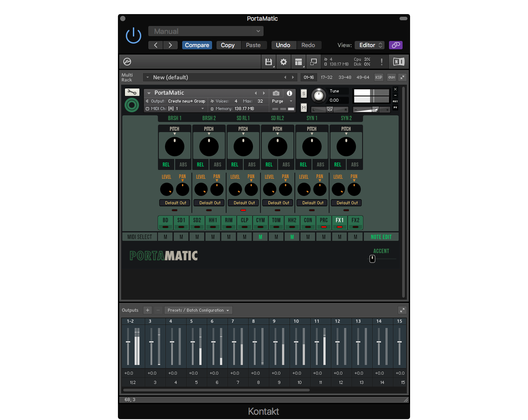Click the output 1-2 channel fader
This screenshot has height=420, width=528.
point(128,342)
